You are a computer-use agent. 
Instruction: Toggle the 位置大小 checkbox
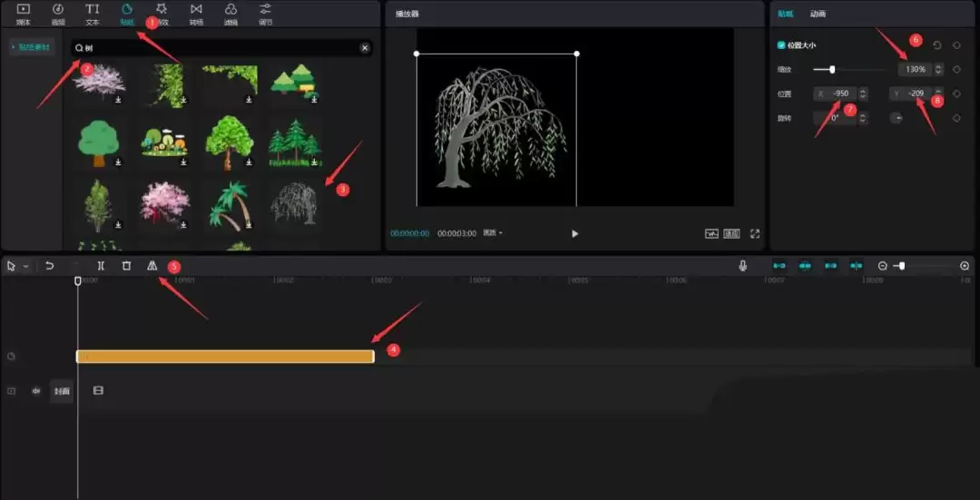pos(781,45)
